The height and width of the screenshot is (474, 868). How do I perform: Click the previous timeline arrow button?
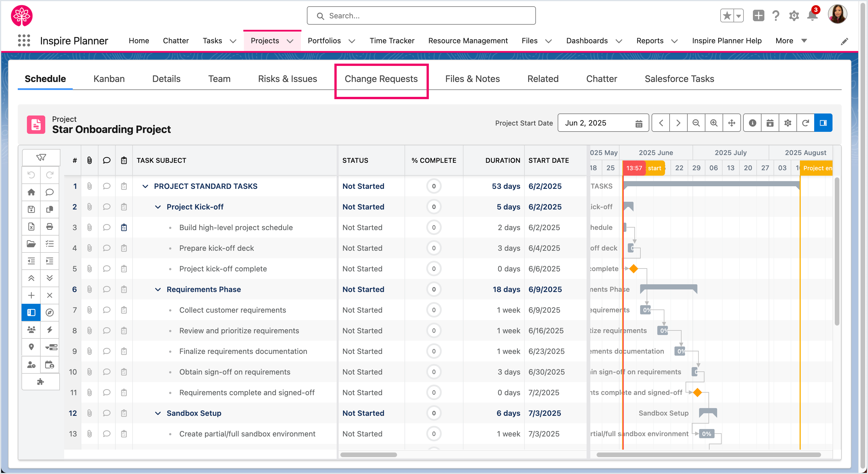[661, 123]
